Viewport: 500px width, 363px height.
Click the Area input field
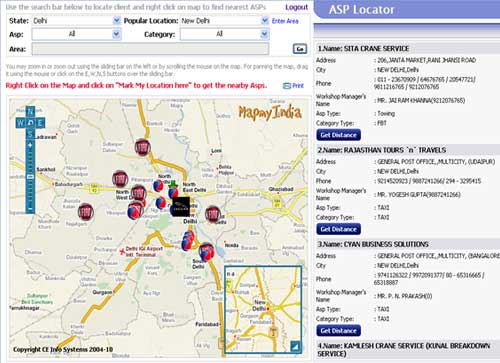150,49
